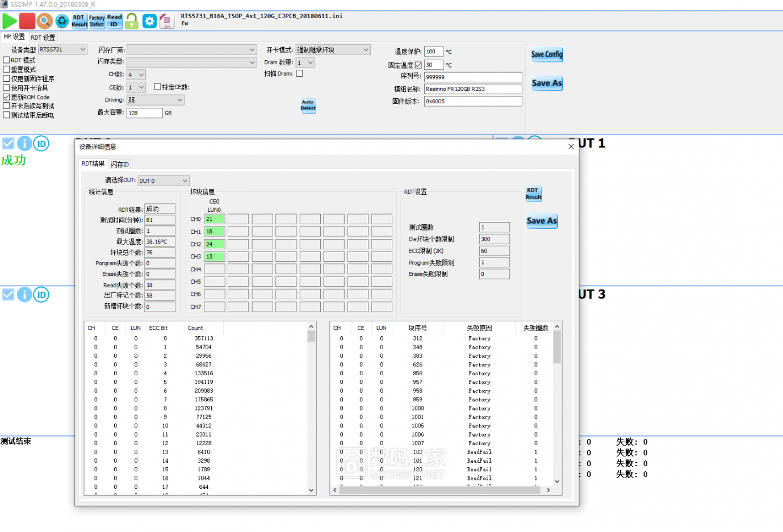Click the 最大容量 input field showing 128
Image resolution: width=783 pixels, height=532 pixels.
[x=145, y=113]
